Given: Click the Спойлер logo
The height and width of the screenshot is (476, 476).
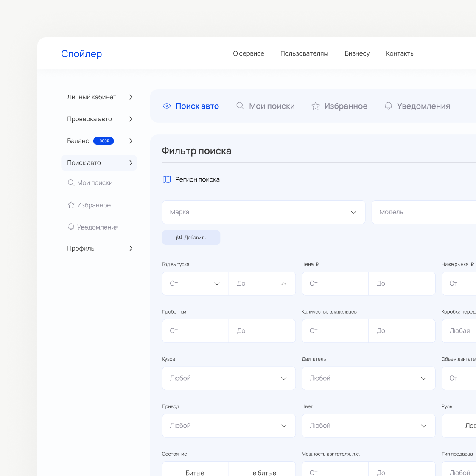Looking at the screenshot, I should (x=81, y=54).
